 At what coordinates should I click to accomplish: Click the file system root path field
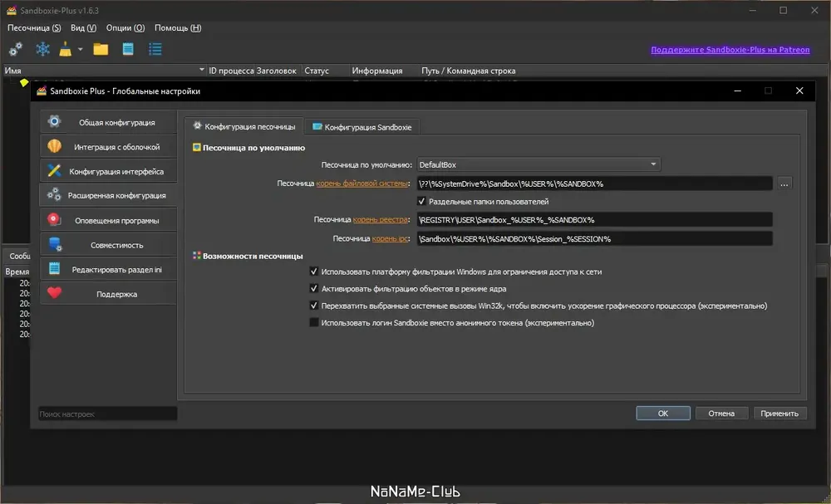(595, 183)
